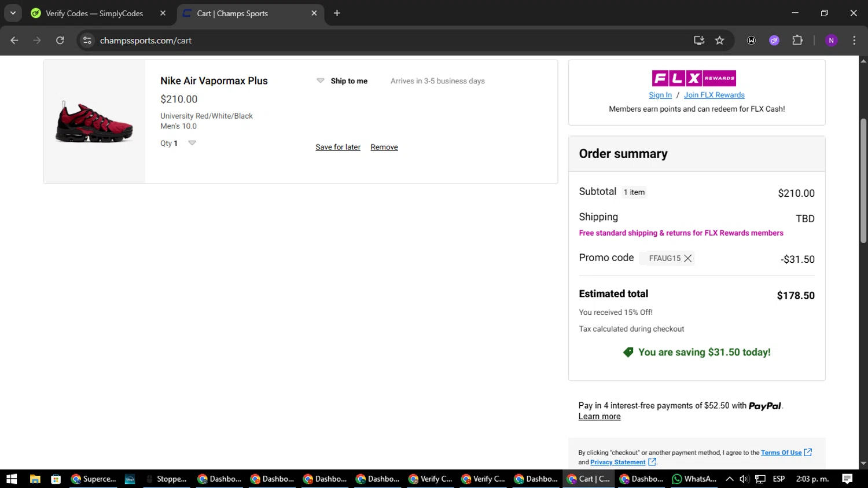Open a new browser tab
This screenshot has width=868, height=488.
[x=337, y=13]
